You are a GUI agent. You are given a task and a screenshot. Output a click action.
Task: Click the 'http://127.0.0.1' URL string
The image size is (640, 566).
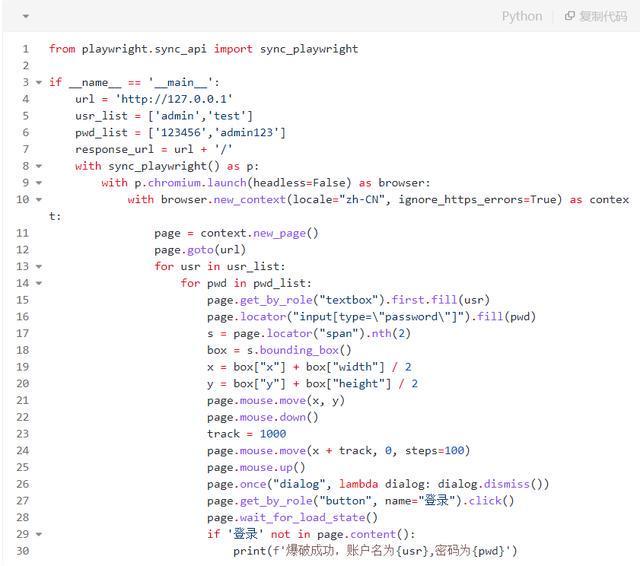[174, 99]
